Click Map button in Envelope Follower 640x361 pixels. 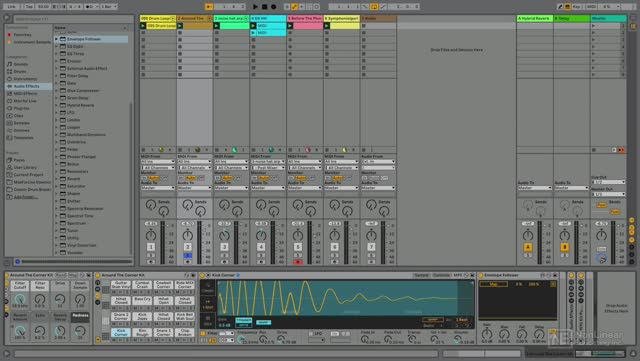[493, 284]
